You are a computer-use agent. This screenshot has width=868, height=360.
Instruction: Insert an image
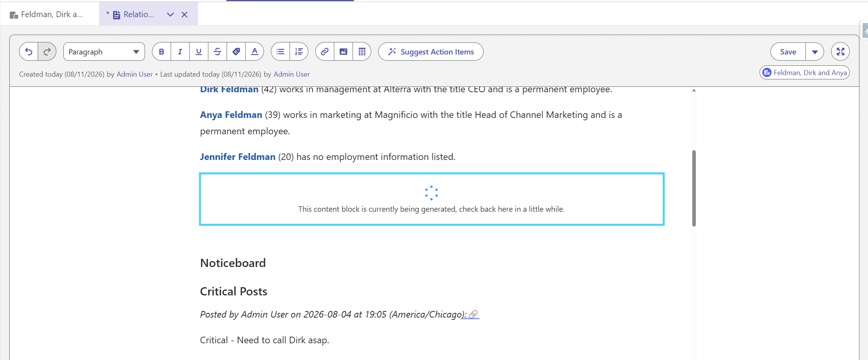343,52
